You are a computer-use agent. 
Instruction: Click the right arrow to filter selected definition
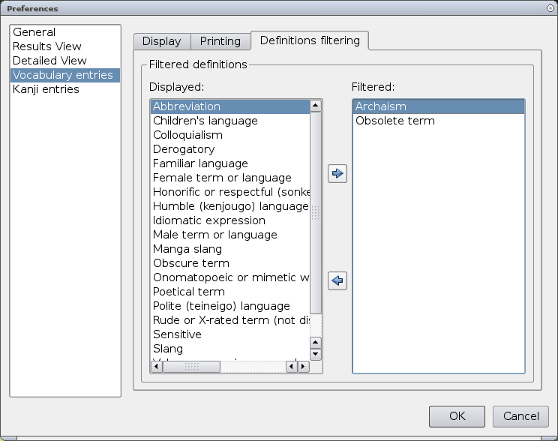[337, 173]
